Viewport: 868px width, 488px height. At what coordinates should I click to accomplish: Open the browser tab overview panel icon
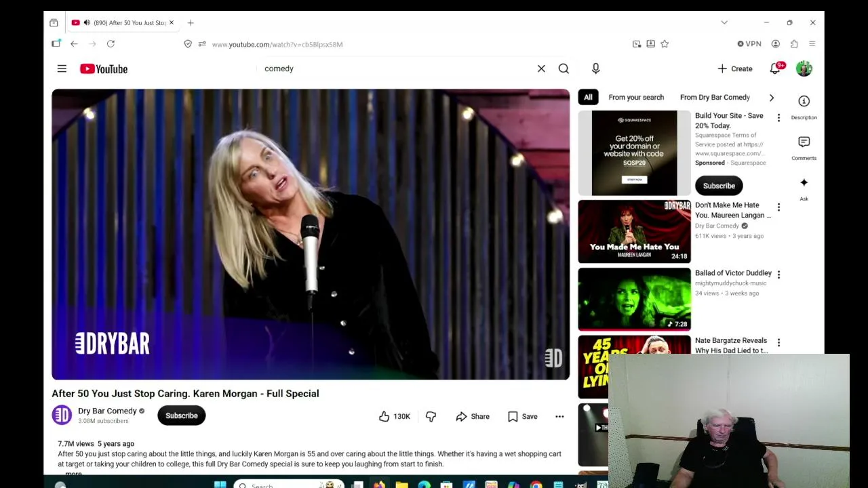click(x=54, y=22)
